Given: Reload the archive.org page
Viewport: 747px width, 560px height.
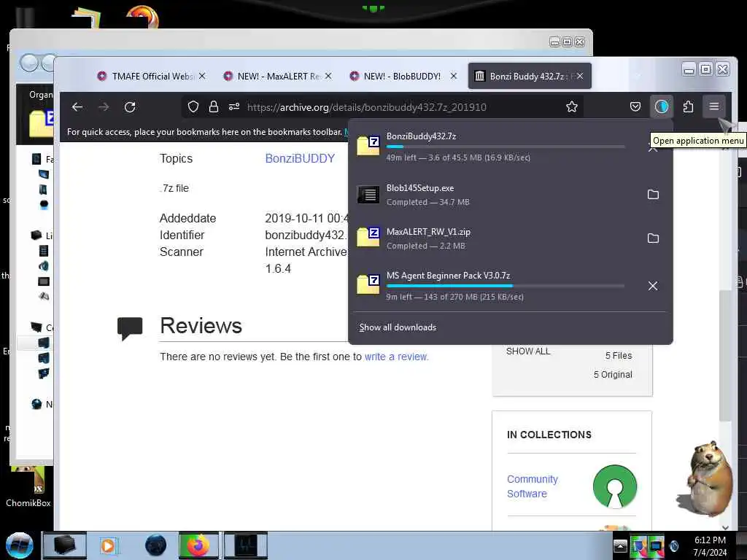Looking at the screenshot, I should (x=130, y=107).
